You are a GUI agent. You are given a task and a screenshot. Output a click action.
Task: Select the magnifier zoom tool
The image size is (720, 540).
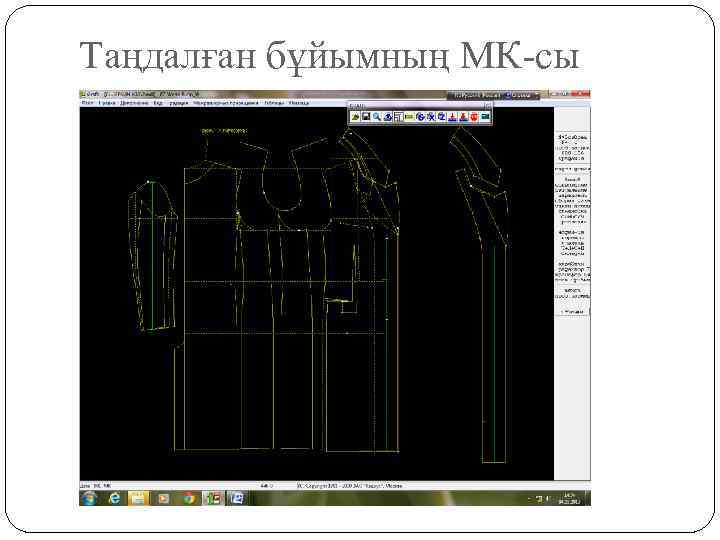(377, 117)
